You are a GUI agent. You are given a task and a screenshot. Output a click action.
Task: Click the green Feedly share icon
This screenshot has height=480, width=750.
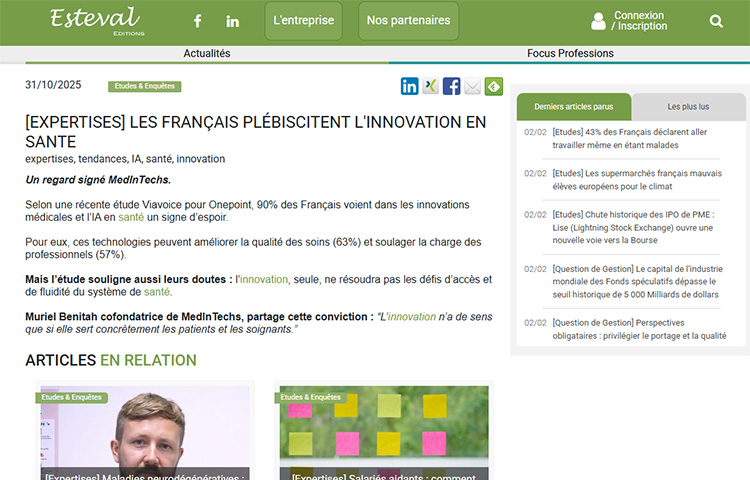click(494, 86)
